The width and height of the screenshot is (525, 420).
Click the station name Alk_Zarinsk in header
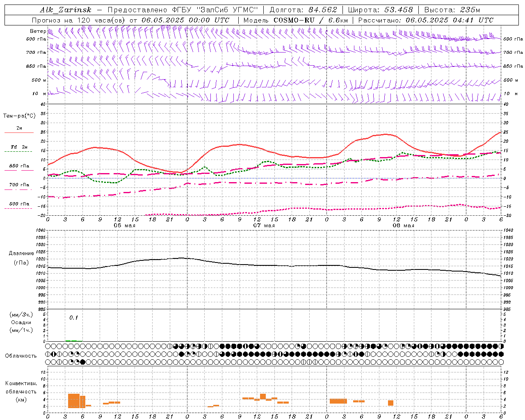[66, 10]
